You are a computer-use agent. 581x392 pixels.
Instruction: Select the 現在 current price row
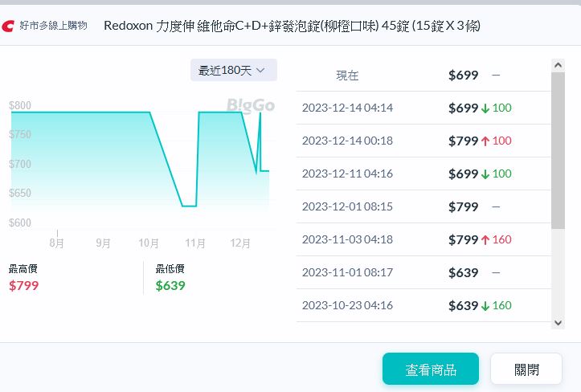point(347,76)
